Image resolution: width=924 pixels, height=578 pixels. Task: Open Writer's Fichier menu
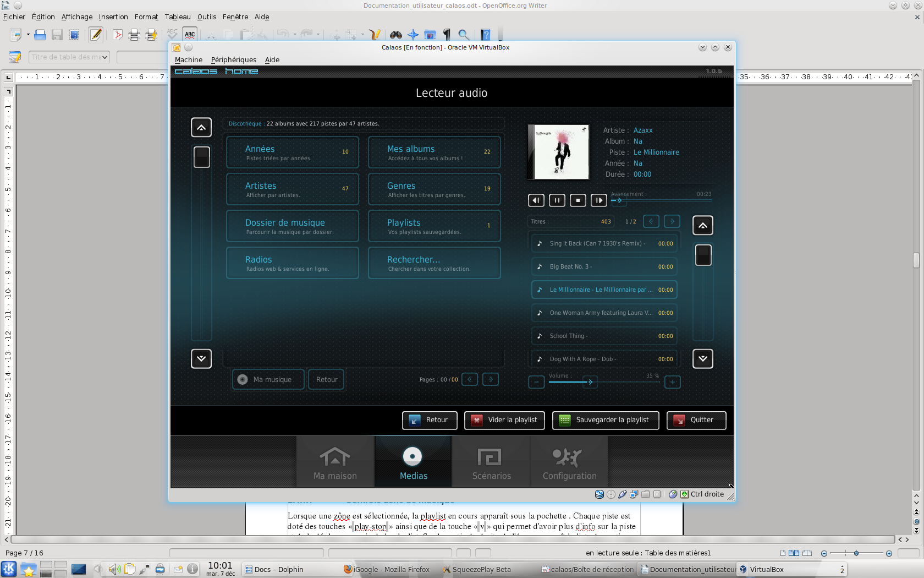point(14,17)
